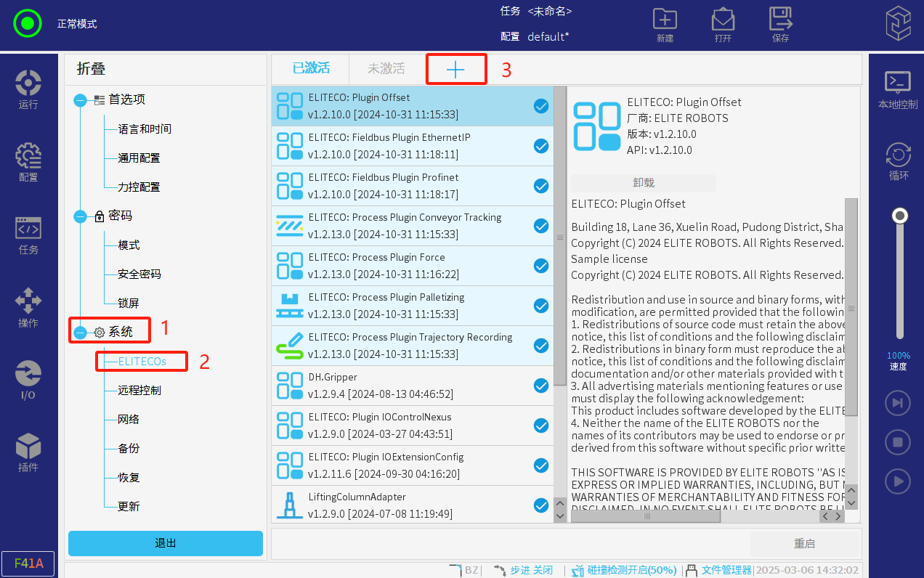Switch to 本地控制 local control

click(898, 90)
